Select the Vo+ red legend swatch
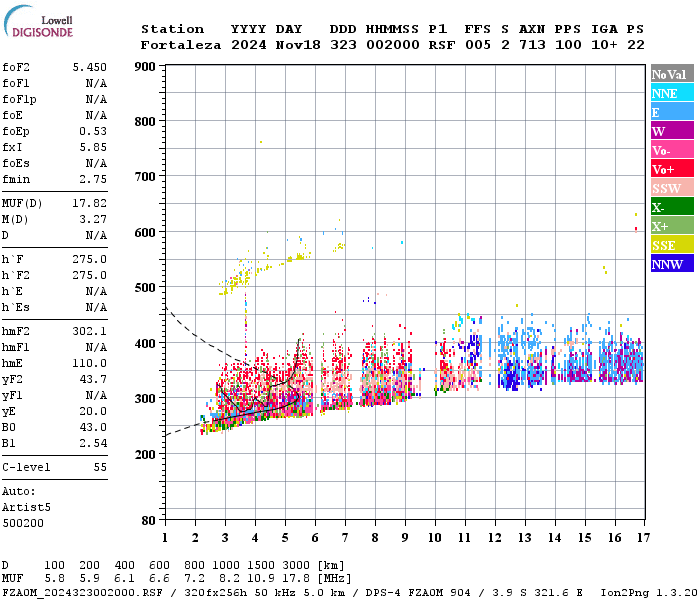700x600 pixels. click(672, 169)
